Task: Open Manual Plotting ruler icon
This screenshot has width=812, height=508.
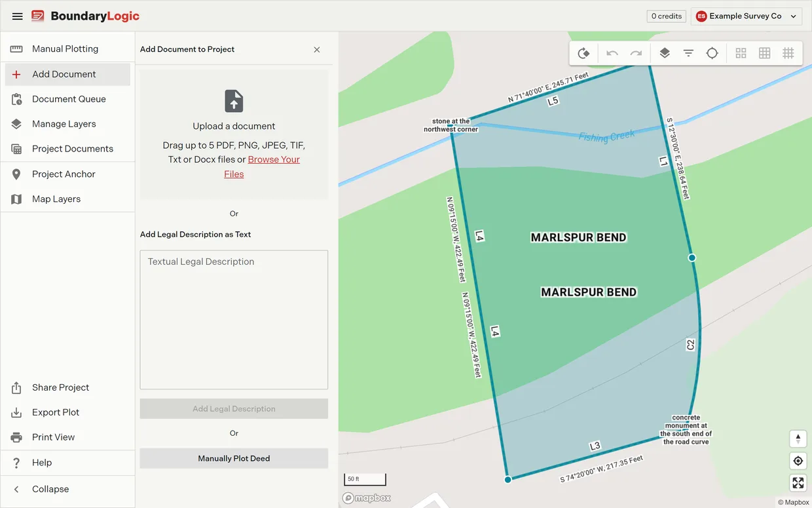Action: click(x=16, y=49)
